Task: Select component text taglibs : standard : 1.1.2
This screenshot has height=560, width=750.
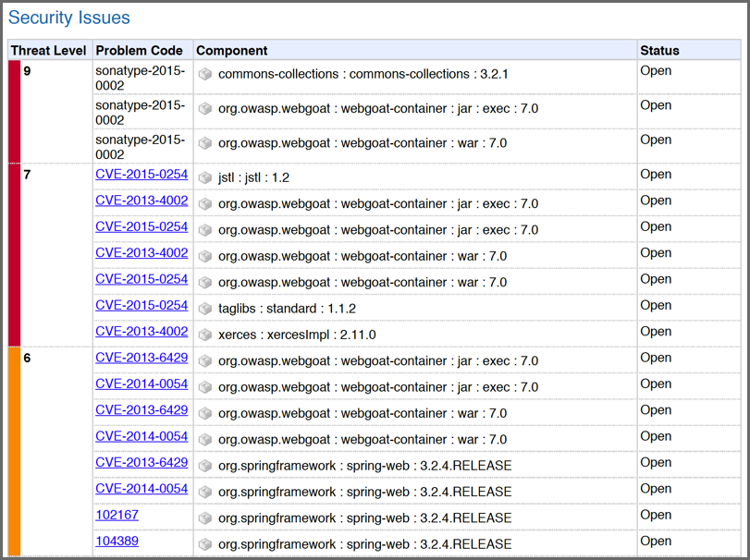Action: (287, 309)
